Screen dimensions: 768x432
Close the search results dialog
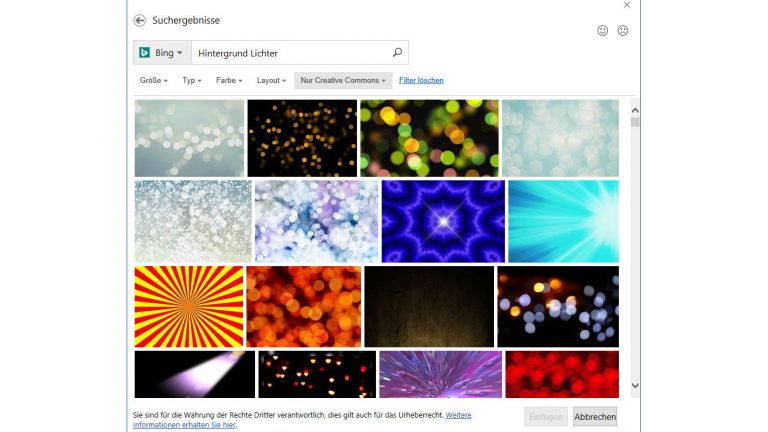pos(627,5)
